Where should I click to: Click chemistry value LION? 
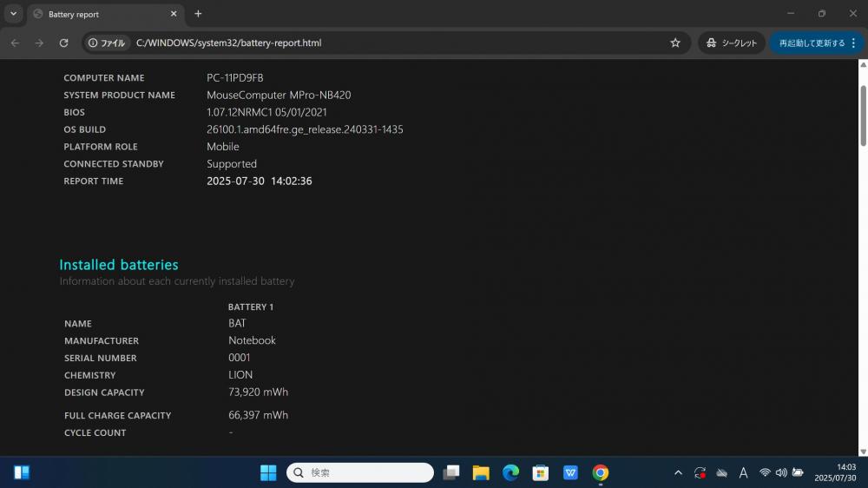tap(240, 374)
